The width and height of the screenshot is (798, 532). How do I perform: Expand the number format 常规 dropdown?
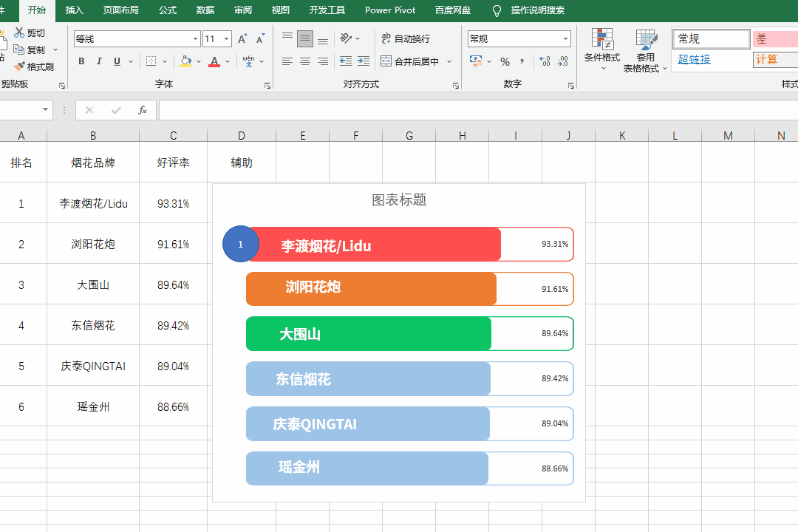click(565, 38)
